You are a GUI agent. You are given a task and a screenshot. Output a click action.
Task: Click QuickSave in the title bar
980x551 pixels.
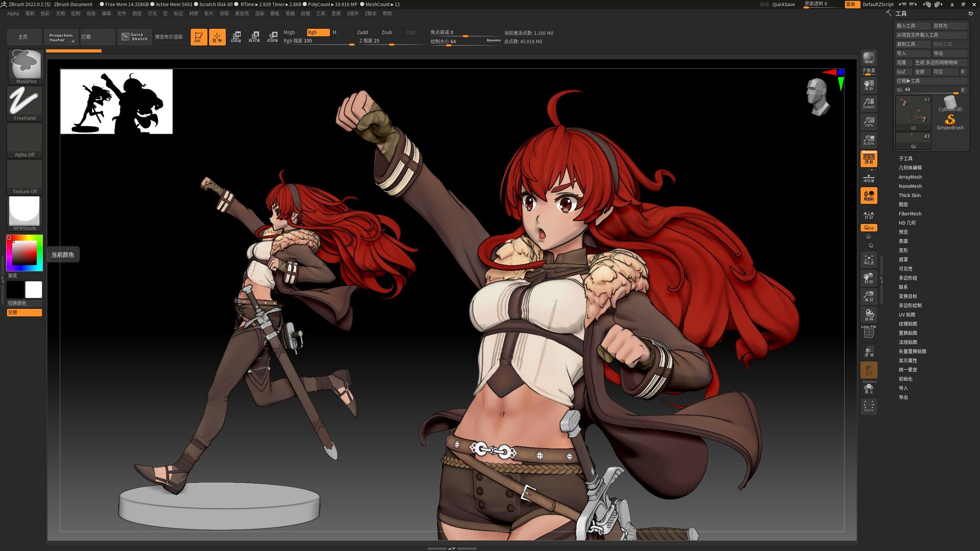tap(783, 5)
